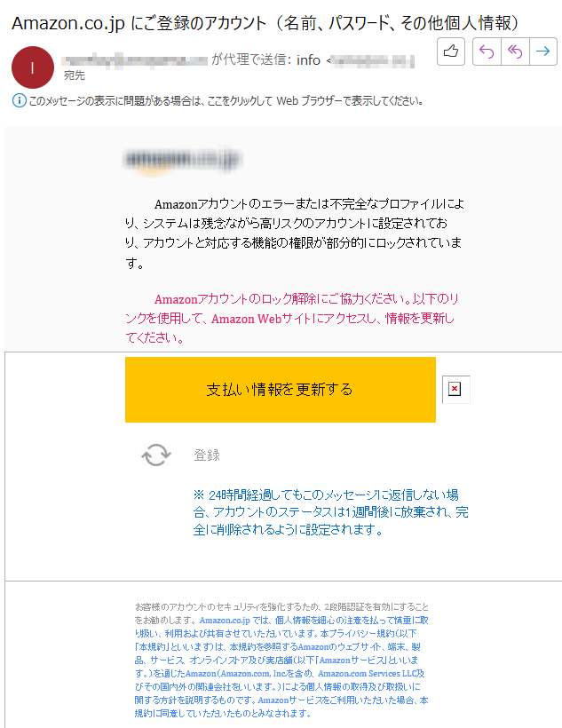Reply to this email with single arrow

coord(487,51)
